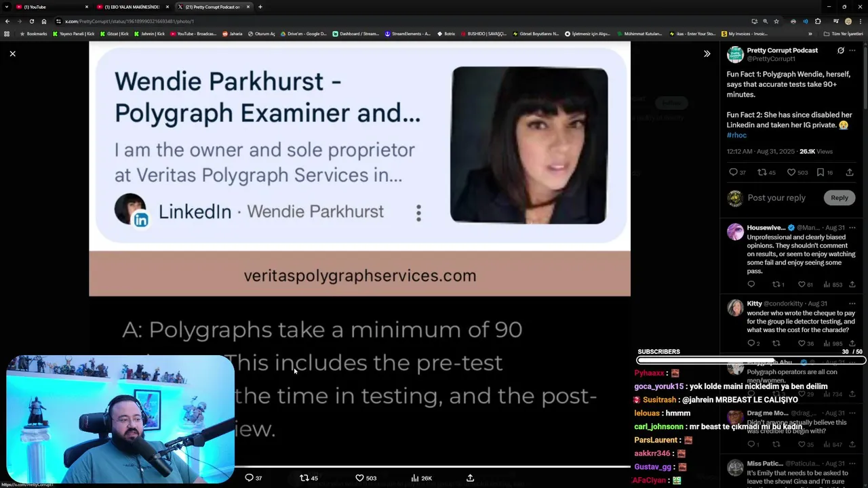Open the #rhoc hashtag link
The image size is (868, 488).
tap(736, 135)
